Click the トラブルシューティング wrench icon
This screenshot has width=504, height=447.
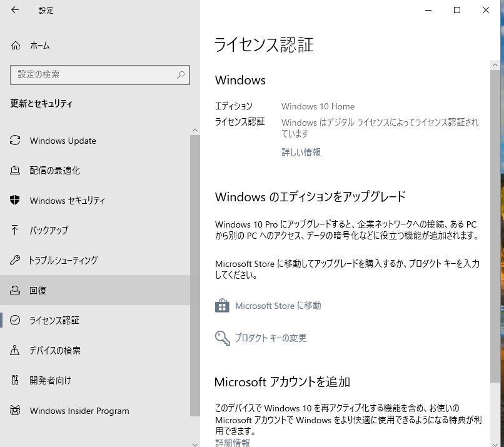tap(15, 260)
